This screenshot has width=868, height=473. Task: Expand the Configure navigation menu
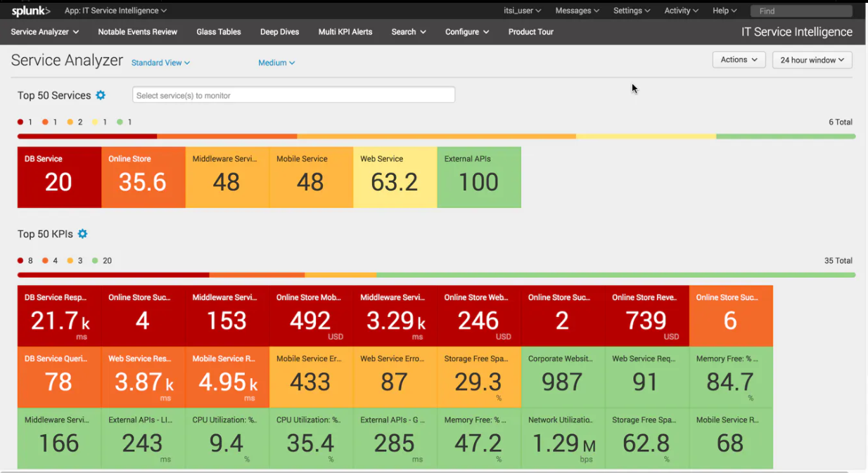[466, 32]
